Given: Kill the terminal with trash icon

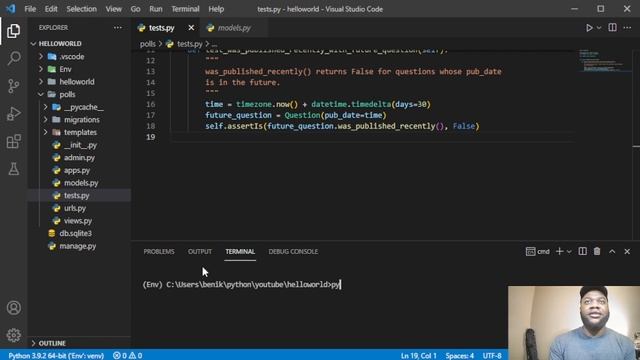Looking at the screenshot, I should tap(597, 251).
